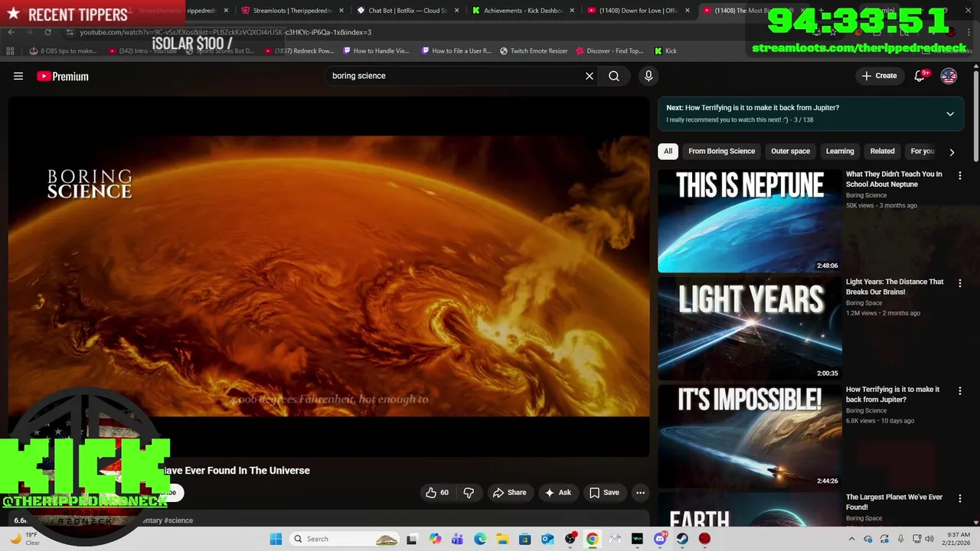980x551 pixels.
Task: Open Boring Space channel under Light Years
Action: (x=866, y=303)
